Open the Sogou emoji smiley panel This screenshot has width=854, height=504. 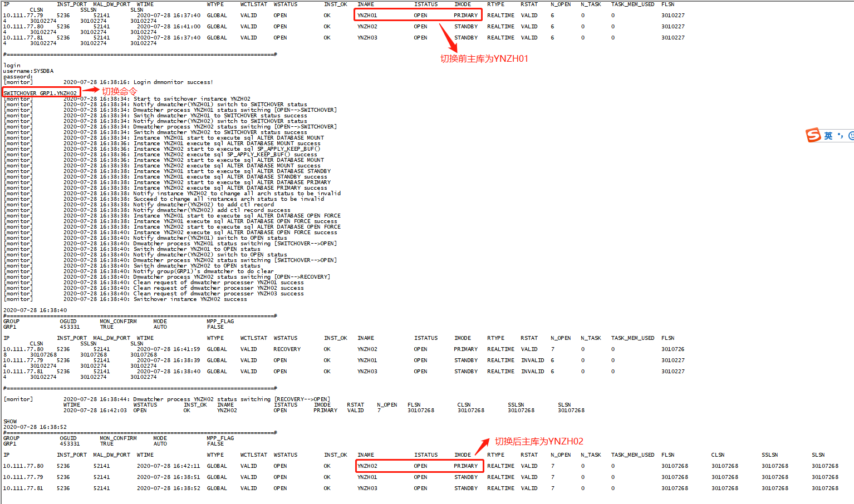pyautogui.click(x=851, y=136)
